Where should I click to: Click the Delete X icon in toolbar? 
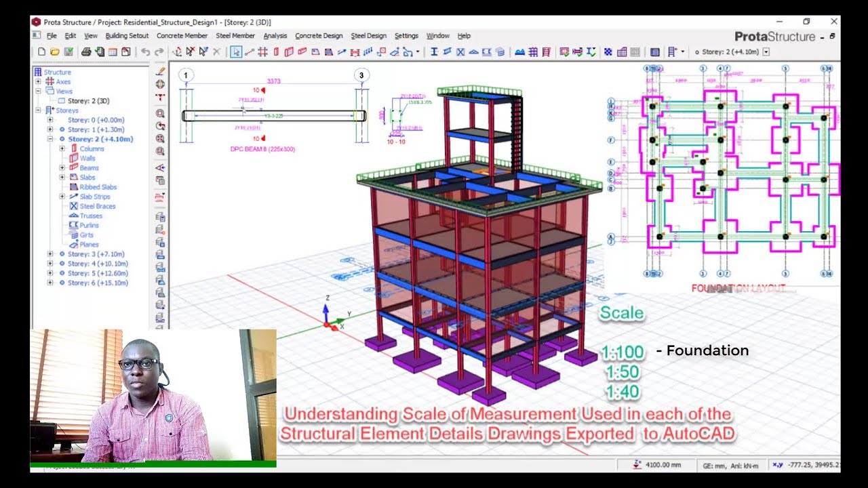coord(216,52)
